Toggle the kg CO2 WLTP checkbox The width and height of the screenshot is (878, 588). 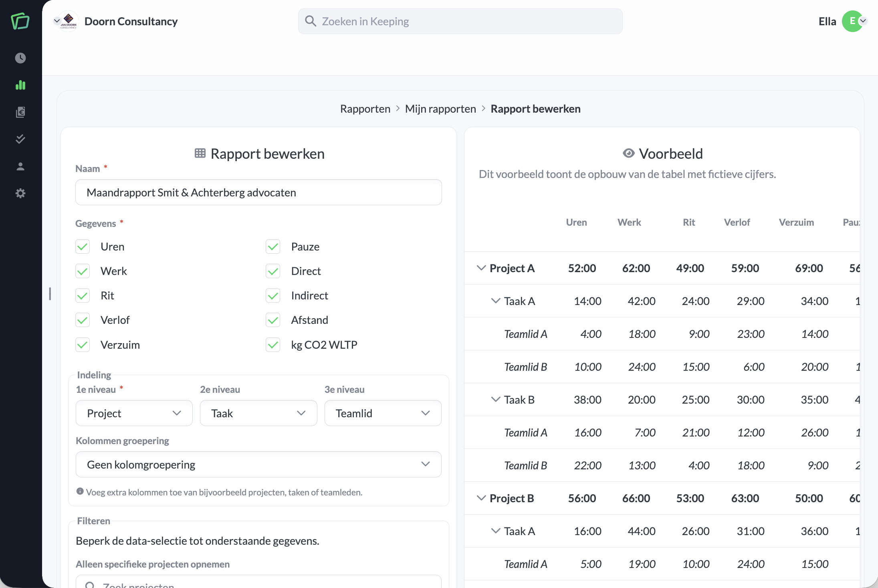pos(273,345)
